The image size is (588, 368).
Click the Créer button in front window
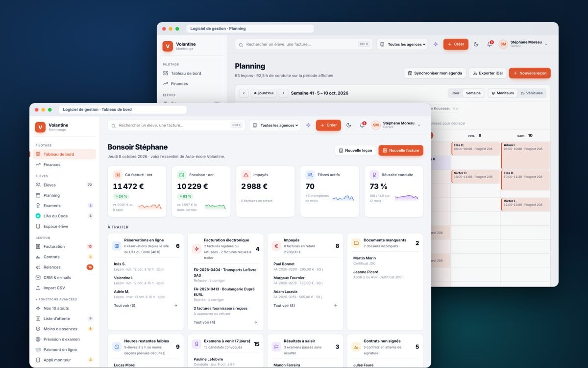(328, 125)
